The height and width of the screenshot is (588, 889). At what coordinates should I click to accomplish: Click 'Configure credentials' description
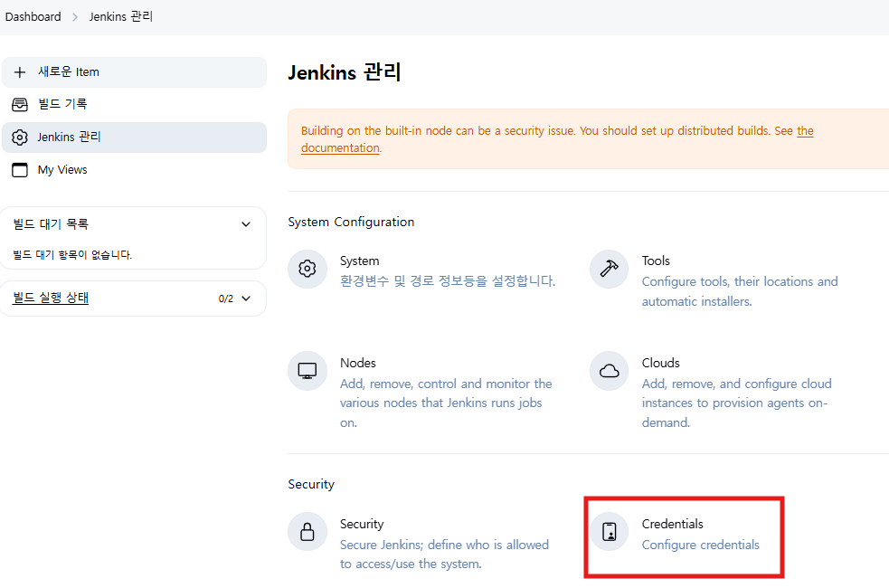pos(700,545)
